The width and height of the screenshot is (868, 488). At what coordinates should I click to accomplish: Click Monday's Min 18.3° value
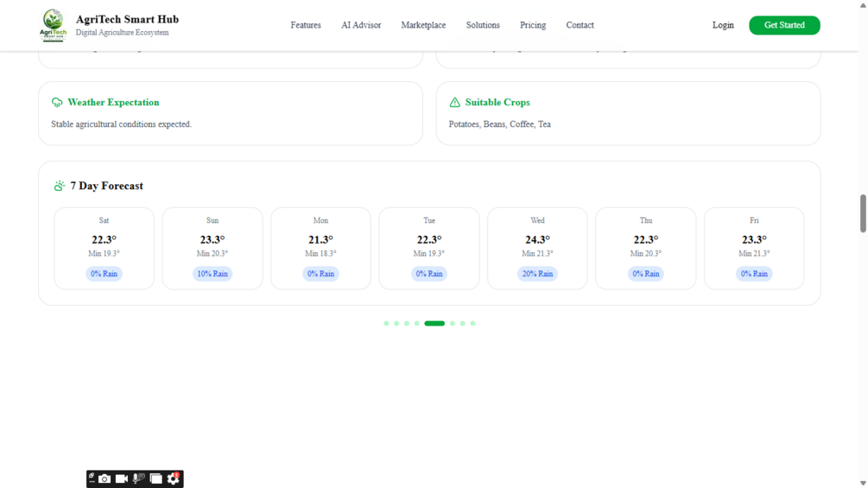pos(320,253)
